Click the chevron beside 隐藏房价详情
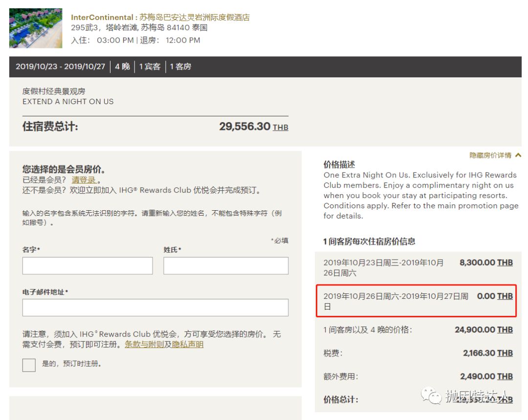 (x=518, y=155)
